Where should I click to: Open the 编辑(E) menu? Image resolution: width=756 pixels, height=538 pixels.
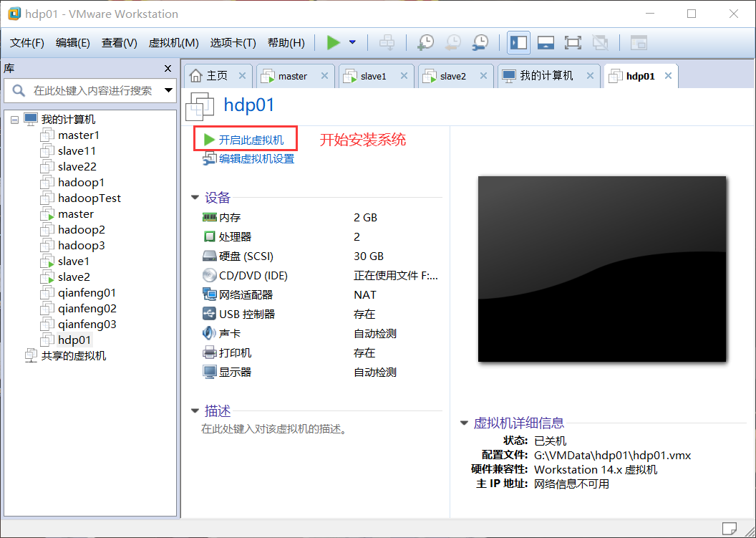click(x=73, y=43)
